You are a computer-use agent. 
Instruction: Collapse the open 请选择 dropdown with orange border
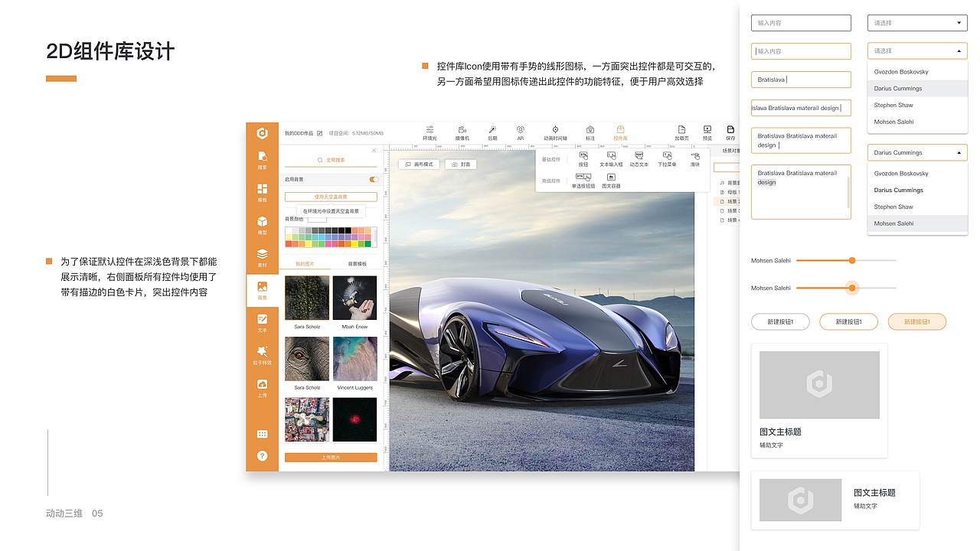[x=917, y=51]
